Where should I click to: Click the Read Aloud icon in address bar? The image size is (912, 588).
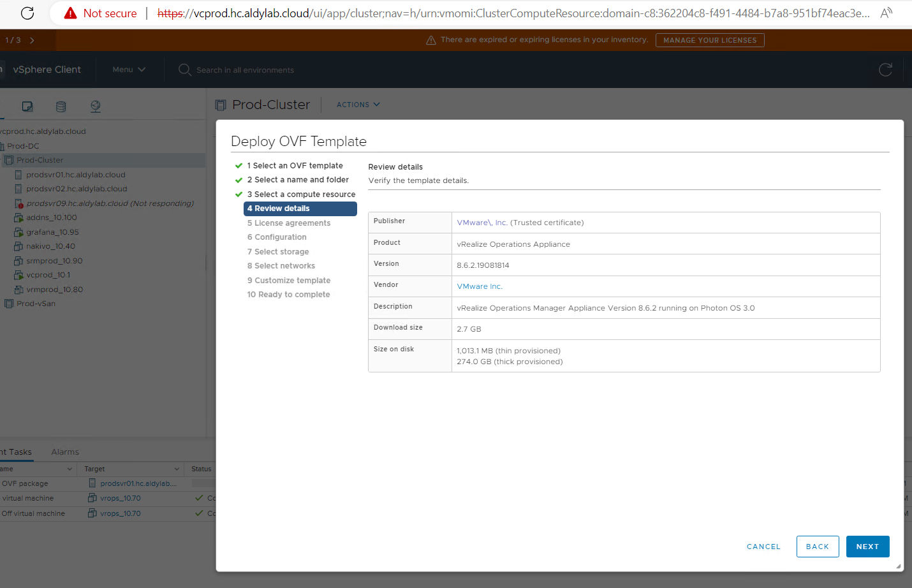(x=886, y=13)
